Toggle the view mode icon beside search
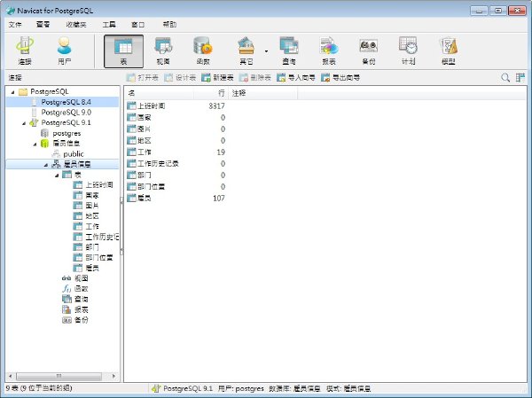 520,78
